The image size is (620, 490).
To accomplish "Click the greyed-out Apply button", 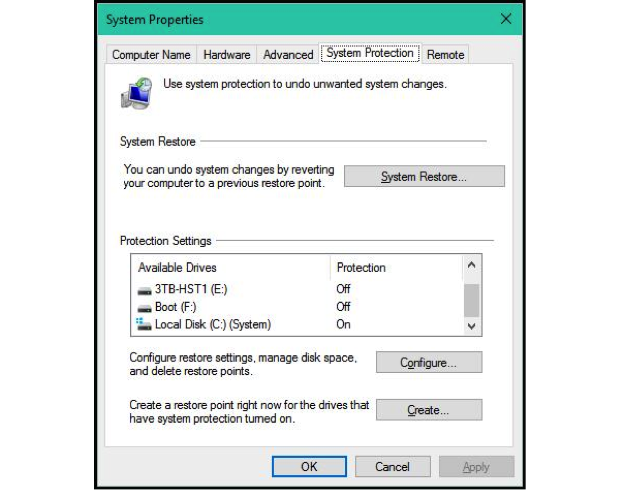I will [476, 467].
